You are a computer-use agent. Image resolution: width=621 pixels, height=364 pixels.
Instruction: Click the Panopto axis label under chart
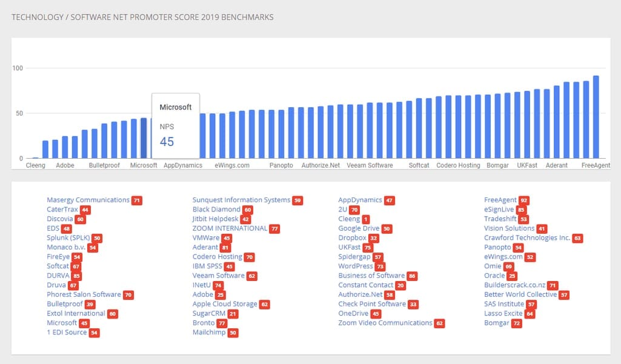point(281,165)
